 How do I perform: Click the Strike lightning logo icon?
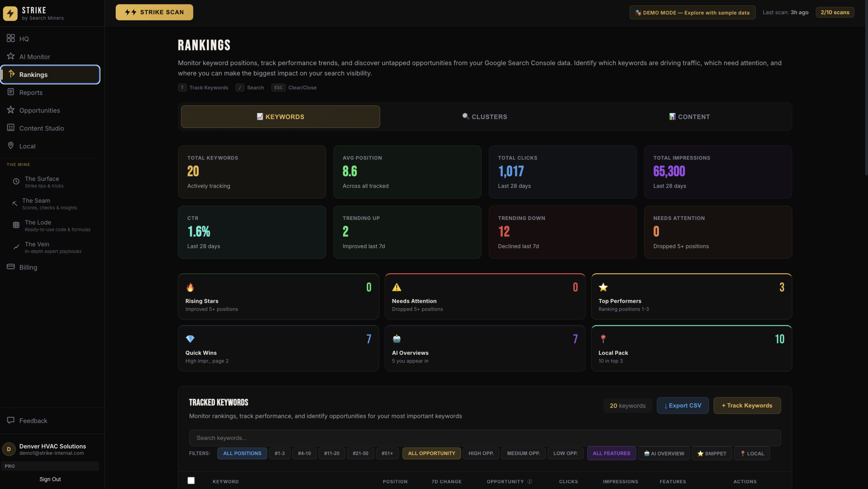[x=10, y=14]
